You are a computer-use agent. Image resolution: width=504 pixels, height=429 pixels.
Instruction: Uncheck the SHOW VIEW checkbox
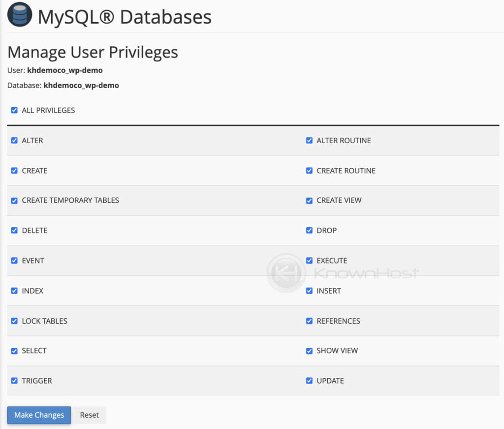[309, 351]
